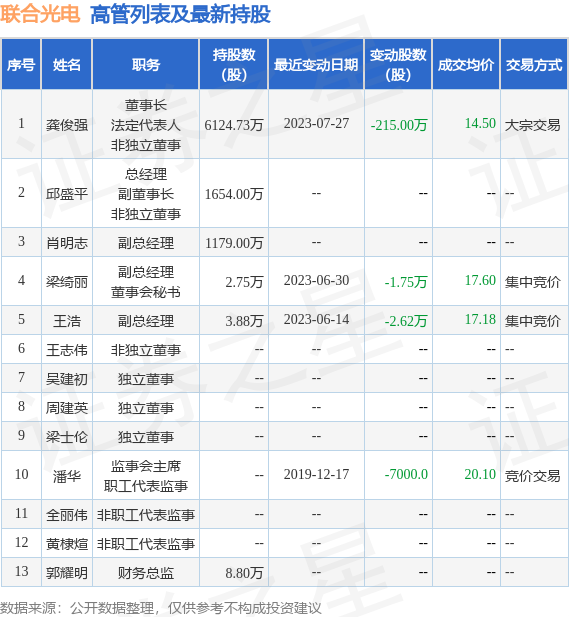
Task: Click the 财务总监 position cell
Action: click(146, 573)
